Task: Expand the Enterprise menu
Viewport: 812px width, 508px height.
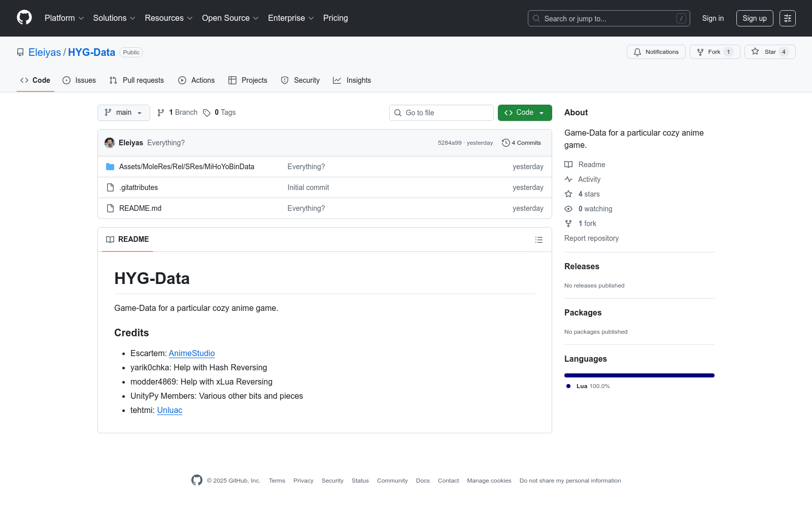Action: point(291,18)
